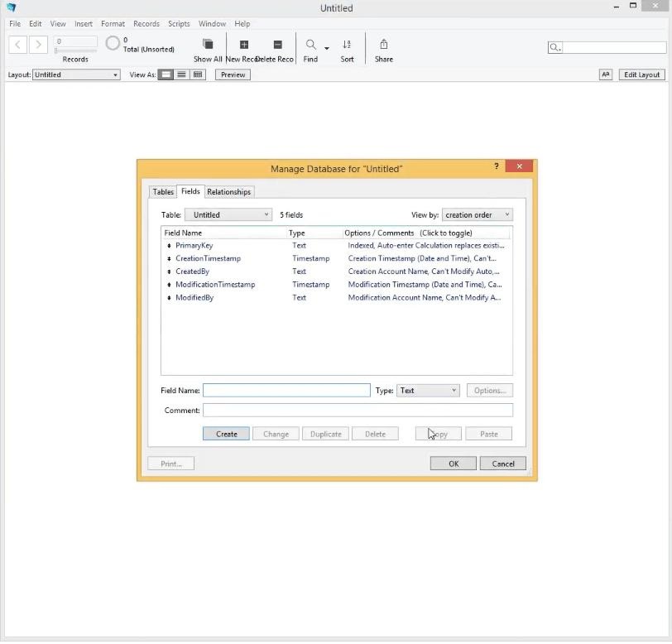
Task: Open the Table dropdown showing Untitled
Action: tap(228, 215)
